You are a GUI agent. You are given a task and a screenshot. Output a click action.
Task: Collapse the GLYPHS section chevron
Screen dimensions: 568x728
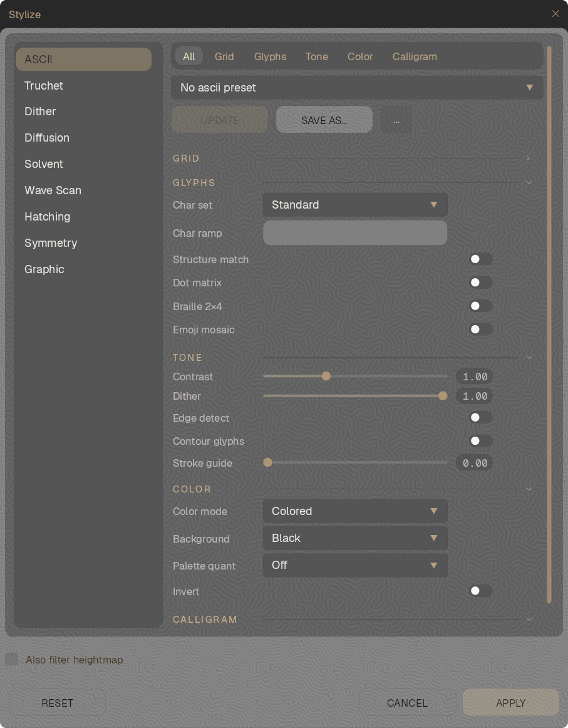pos(529,182)
